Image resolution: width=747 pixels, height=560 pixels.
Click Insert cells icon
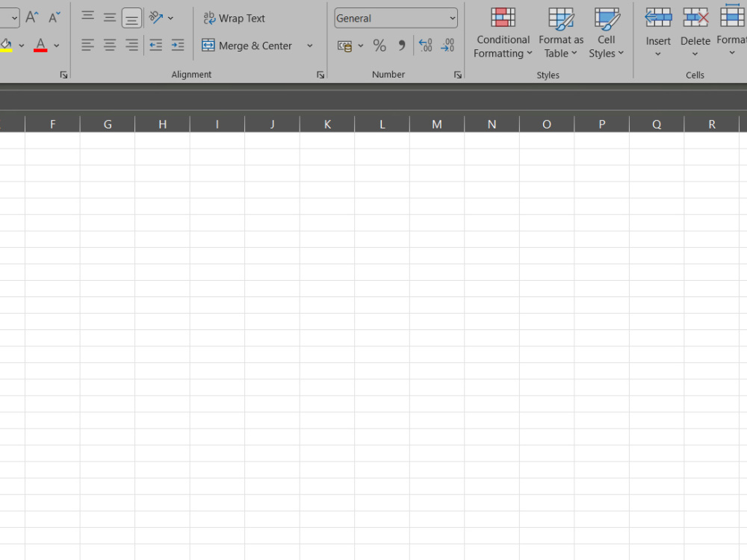coord(658,19)
